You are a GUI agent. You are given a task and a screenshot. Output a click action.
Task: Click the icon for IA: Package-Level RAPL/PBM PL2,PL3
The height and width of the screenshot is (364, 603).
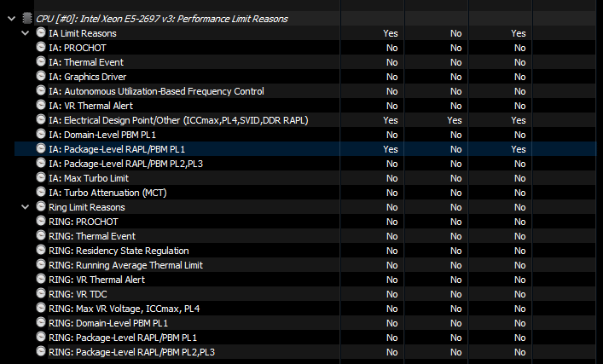click(41, 163)
